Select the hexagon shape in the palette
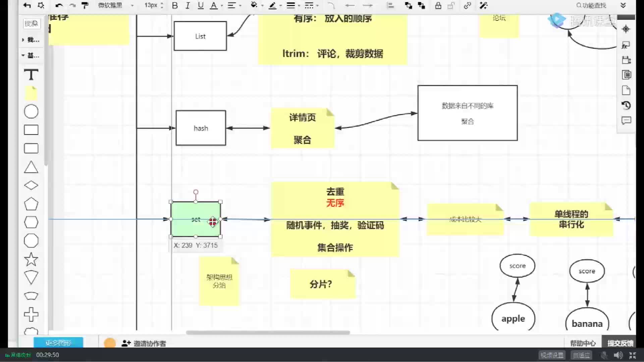Screen dimensions: 644x362 click(x=31, y=222)
